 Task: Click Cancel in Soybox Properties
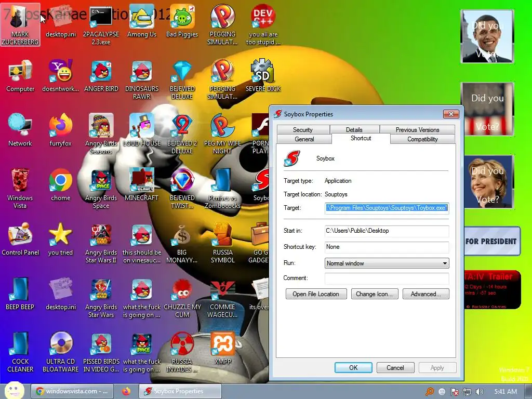click(x=395, y=367)
